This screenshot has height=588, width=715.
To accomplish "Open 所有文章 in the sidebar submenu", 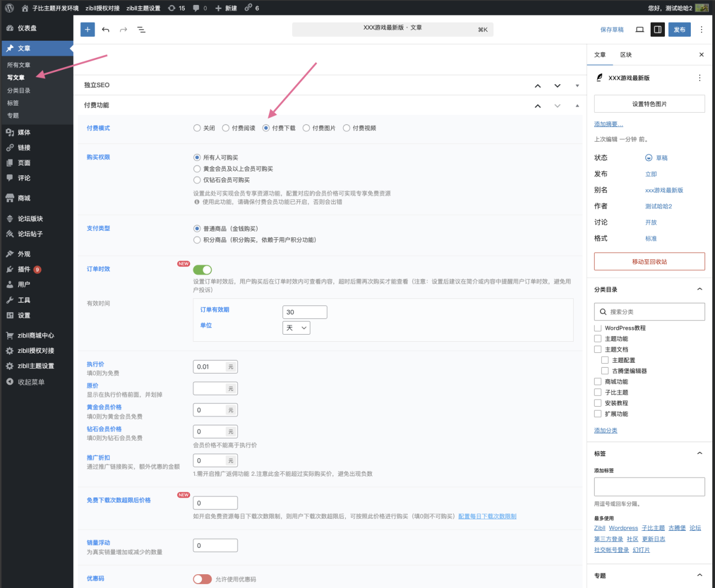I will coord(19,65).
